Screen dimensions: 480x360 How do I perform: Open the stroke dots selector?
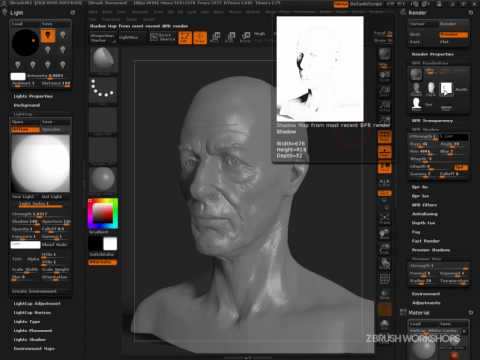(103, 91)
